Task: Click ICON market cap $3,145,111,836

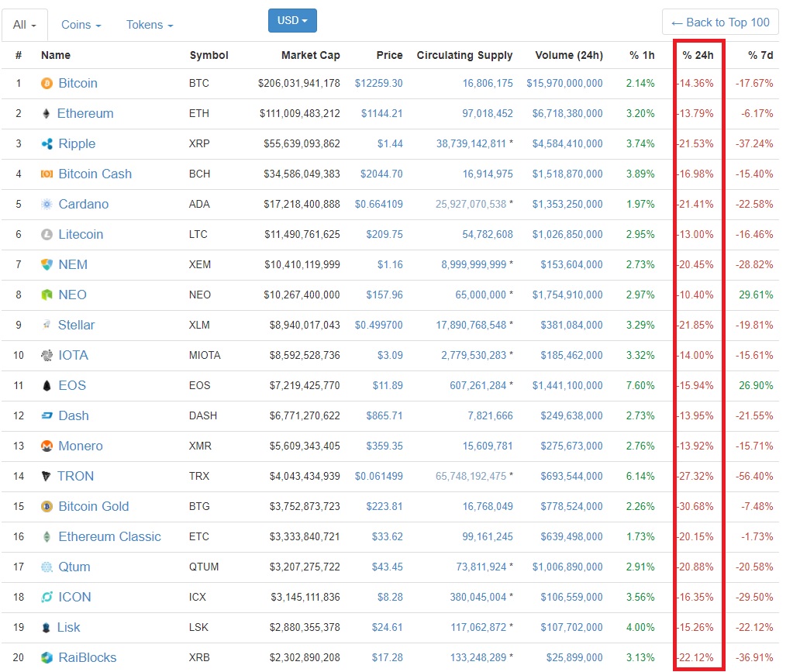Action: tap(305, 597)
